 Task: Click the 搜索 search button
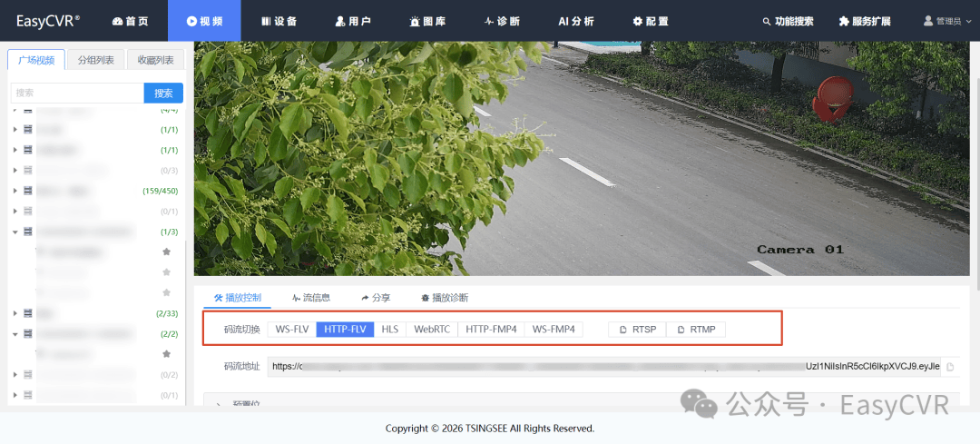coord(163,94)
